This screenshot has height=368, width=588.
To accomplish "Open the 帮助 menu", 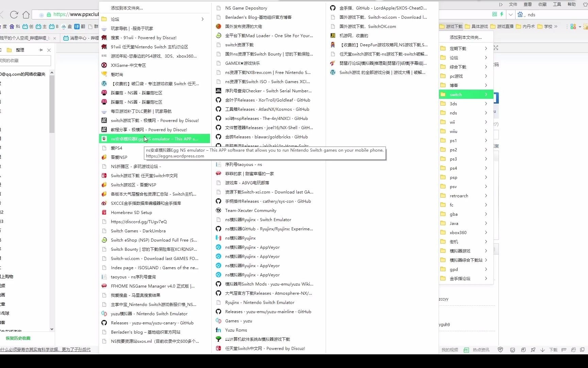I will click(571, 4).
